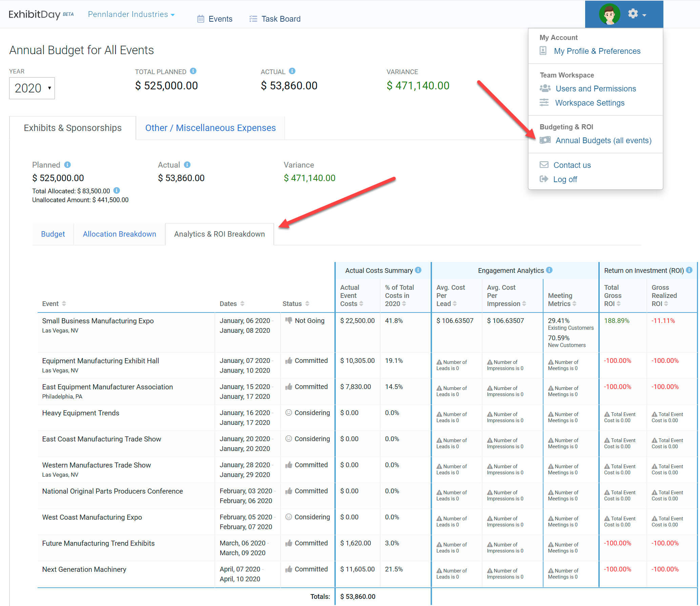Click the Engagement Analytics info icon
The width and height of the screenshot is (700, 606).
(549, 270)
